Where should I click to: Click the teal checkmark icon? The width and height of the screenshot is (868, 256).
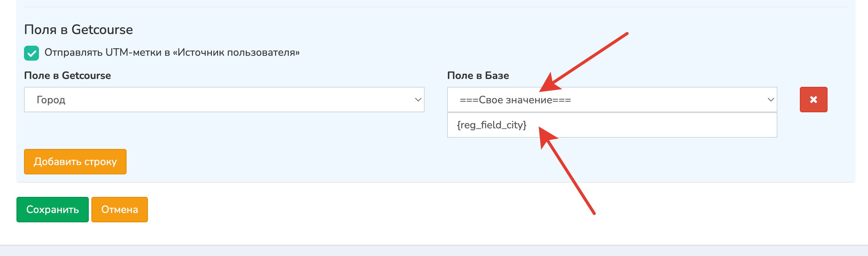[x=31, y=53]
